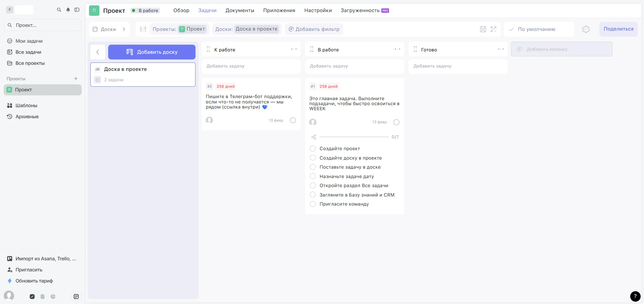Mark subtask Создайте проект as done
This screenshot has height=304, width=644.
tap(313, 148)
